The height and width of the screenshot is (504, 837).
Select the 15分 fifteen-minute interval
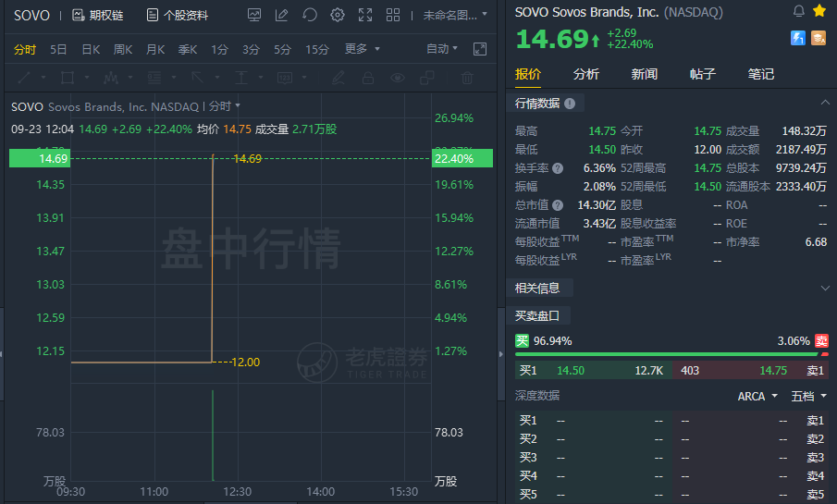(317, 49)
